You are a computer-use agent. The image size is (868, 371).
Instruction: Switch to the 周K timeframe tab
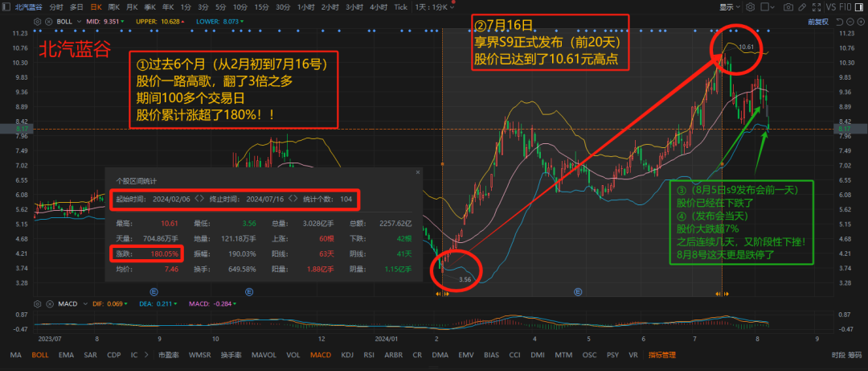coord(113,6)
